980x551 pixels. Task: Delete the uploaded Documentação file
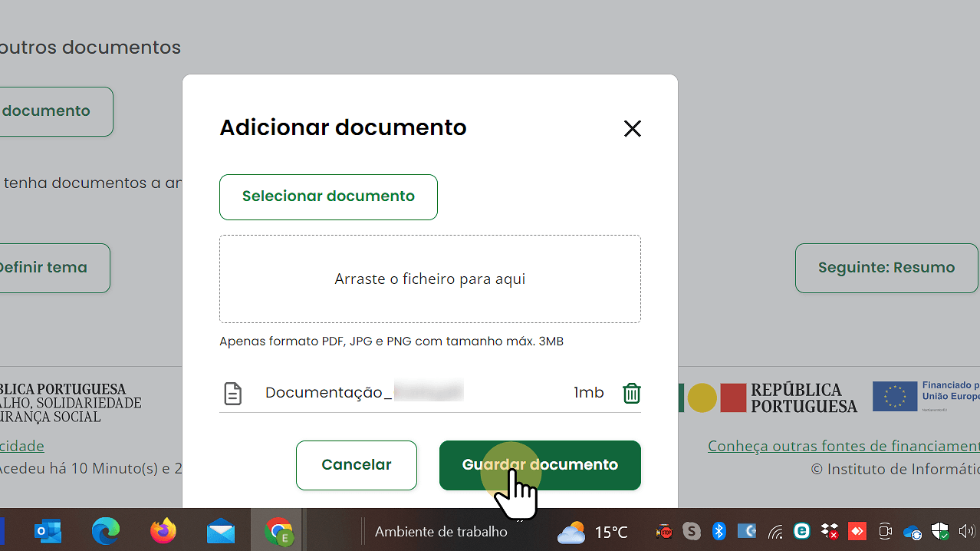tap(631, 392)
